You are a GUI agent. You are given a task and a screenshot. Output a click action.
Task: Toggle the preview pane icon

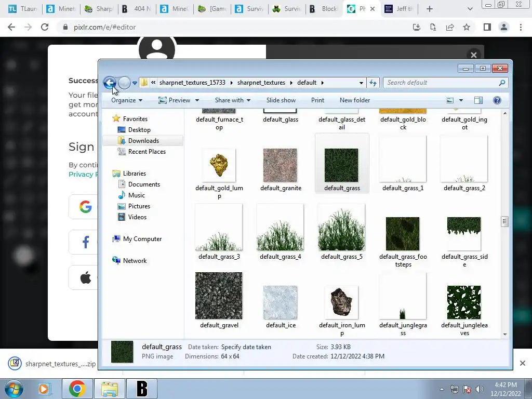[x=478, y=100]
